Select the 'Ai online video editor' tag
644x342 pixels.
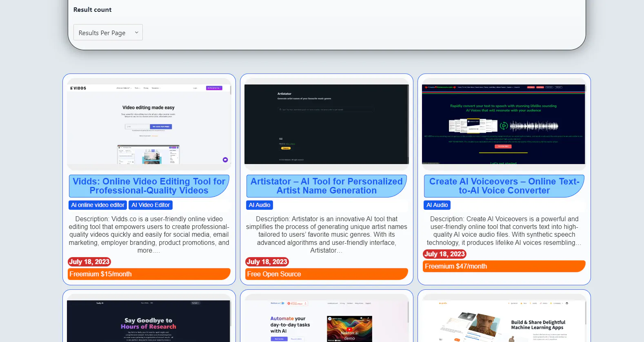(x=98, y=205)
